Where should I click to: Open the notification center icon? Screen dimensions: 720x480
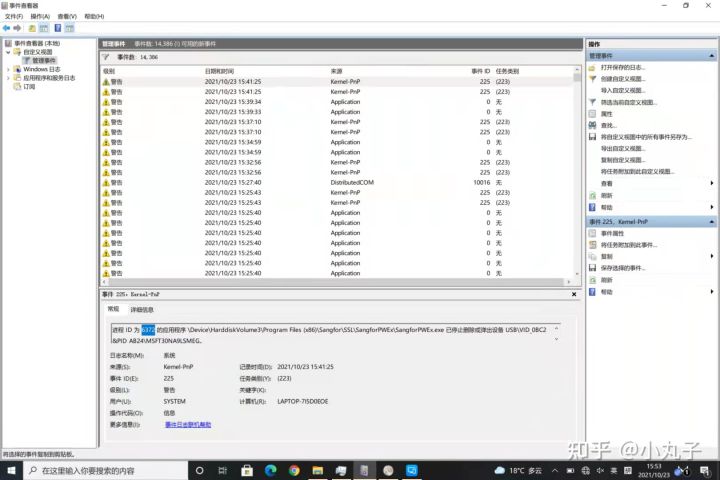(x=704, y=470)
